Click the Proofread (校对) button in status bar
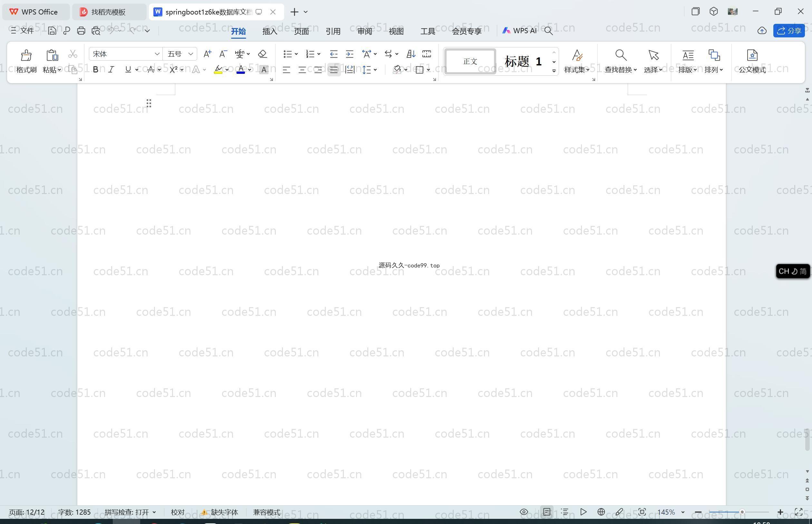The image size is (812, 524). click(178, 512)
